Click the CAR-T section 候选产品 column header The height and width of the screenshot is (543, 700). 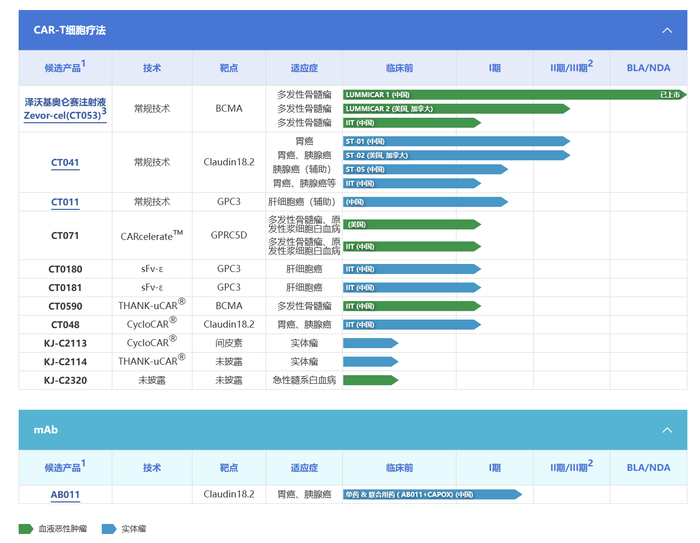click(x=65, y=67)
